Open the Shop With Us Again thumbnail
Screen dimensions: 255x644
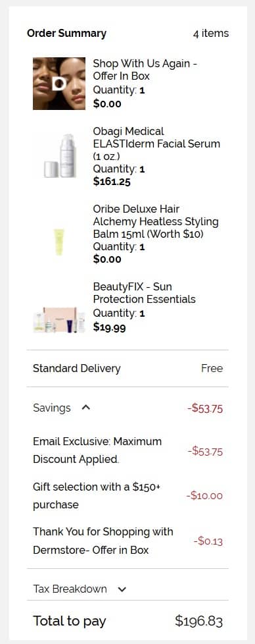point(59,84)
